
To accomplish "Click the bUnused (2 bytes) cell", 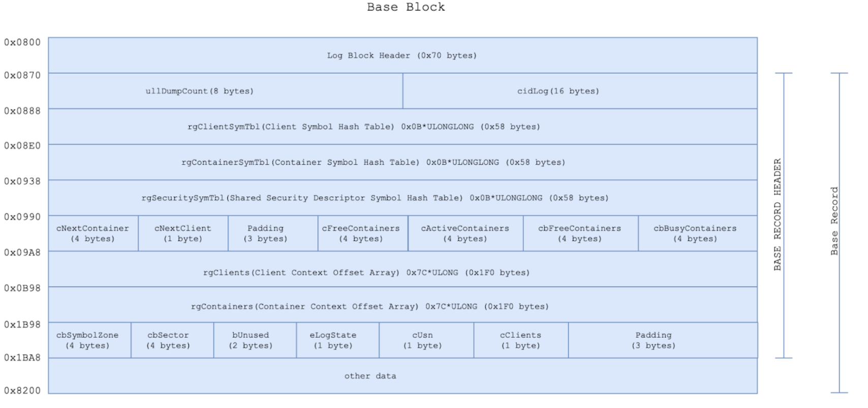I will click(x=255, y=340).
